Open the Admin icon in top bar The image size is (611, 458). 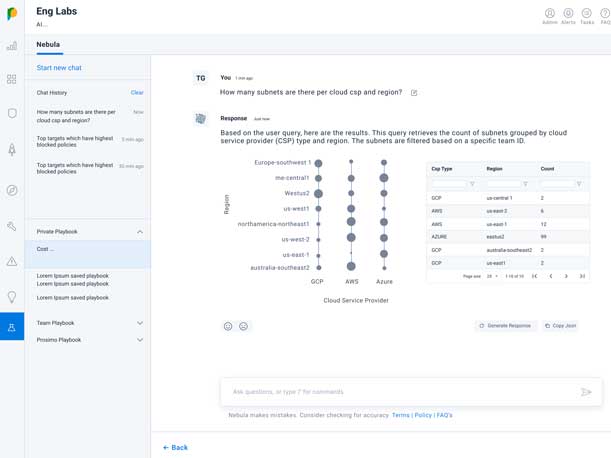click(x=549, y=14)
